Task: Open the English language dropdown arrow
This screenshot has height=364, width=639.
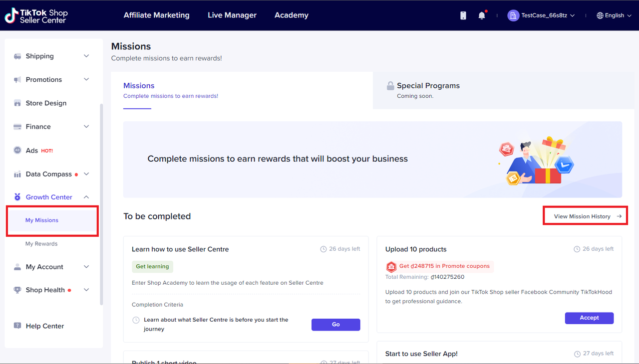Action: coord(629,15)
